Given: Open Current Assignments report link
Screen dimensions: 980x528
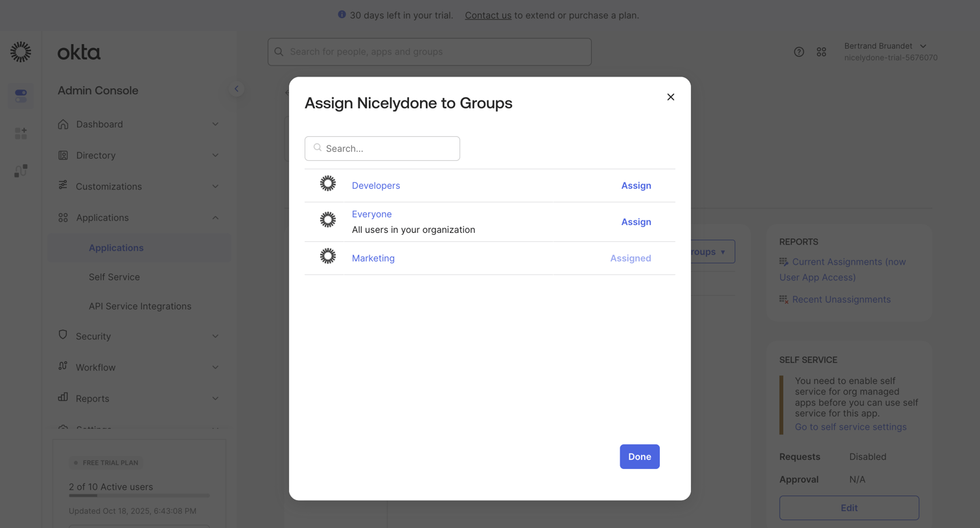Looking at the screenshot, I should [843, 269].
